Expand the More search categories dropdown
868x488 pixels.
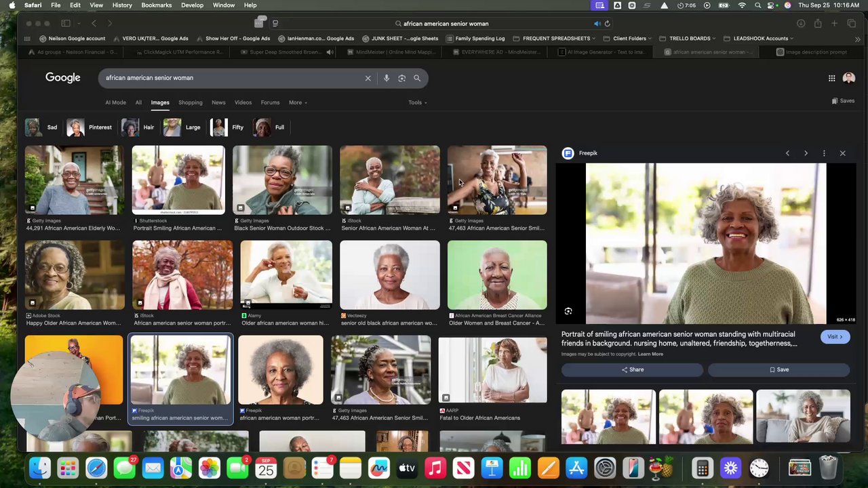tap(298, 102)
